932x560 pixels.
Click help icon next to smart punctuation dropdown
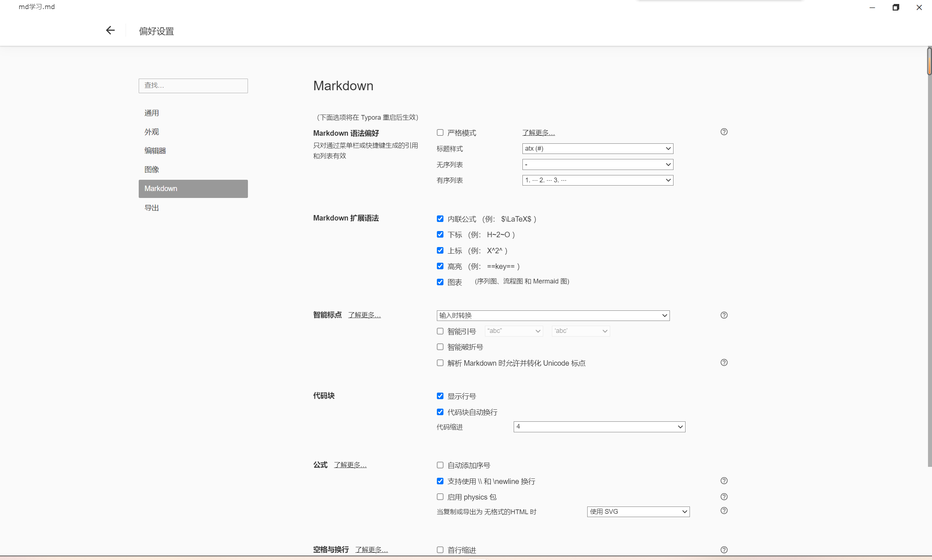[x=724, y=315]
